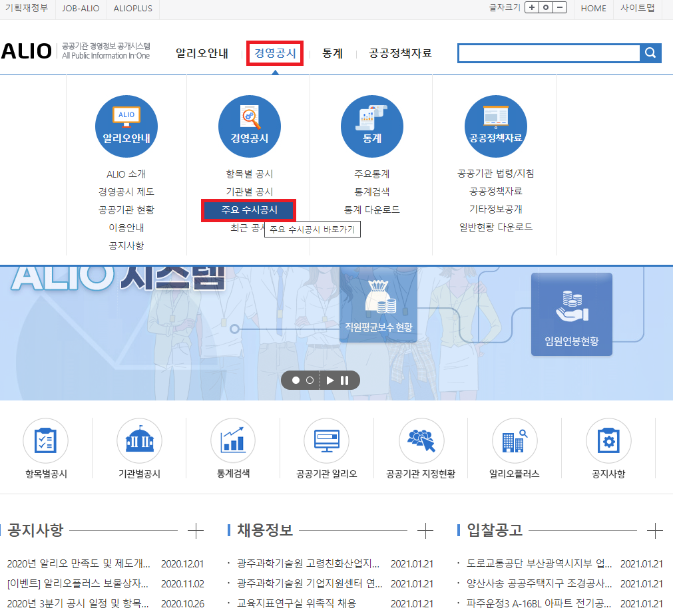This screenshot has width=675, height=616.
Task: Open 통계 top menu
Action: coord(332,53)
